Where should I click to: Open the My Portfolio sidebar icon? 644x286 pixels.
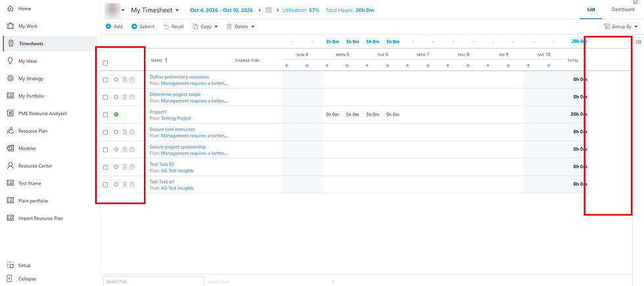coord(11,96)
